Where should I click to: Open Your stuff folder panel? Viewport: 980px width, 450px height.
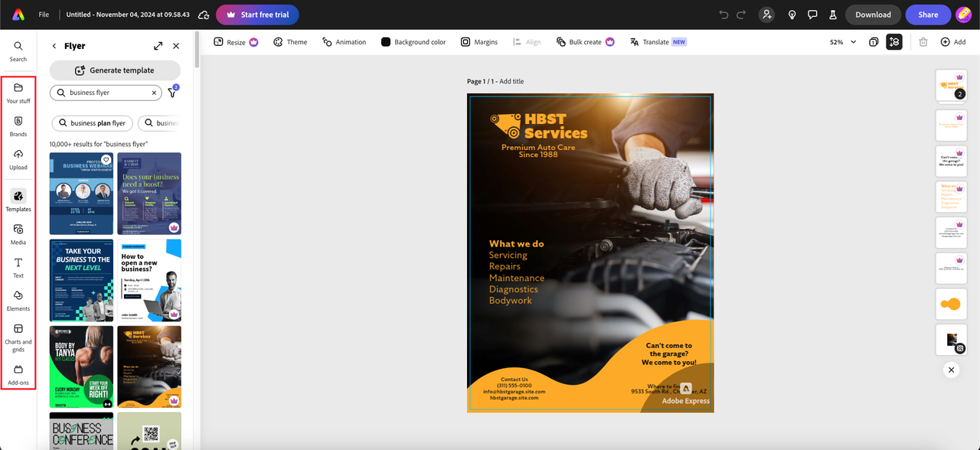tap(18, 93)
